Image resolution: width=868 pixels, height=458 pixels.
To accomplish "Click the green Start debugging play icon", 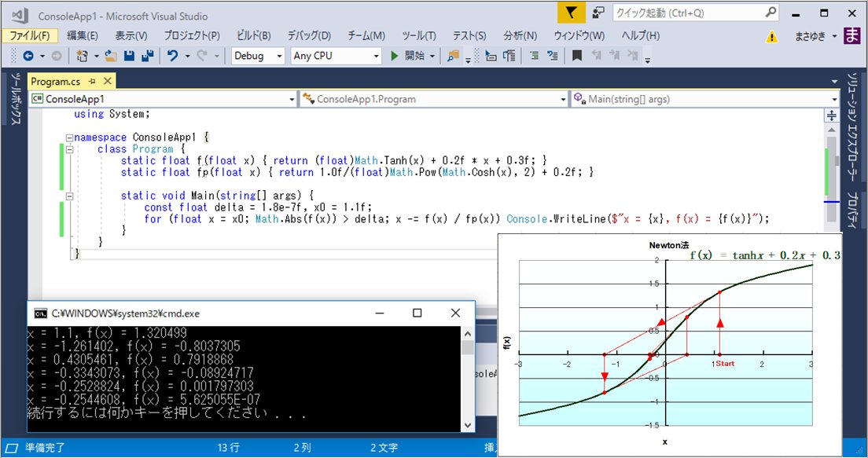I will click(394, 56).
